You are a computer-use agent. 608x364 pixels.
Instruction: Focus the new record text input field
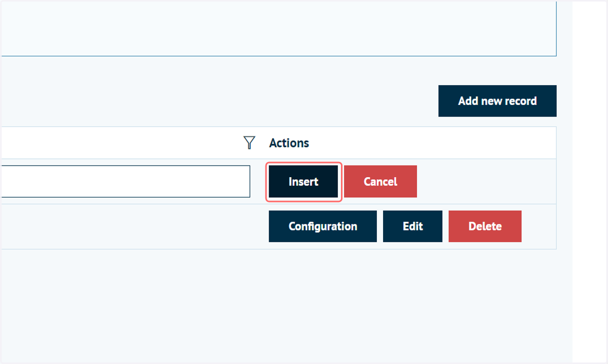click(125, 181)
